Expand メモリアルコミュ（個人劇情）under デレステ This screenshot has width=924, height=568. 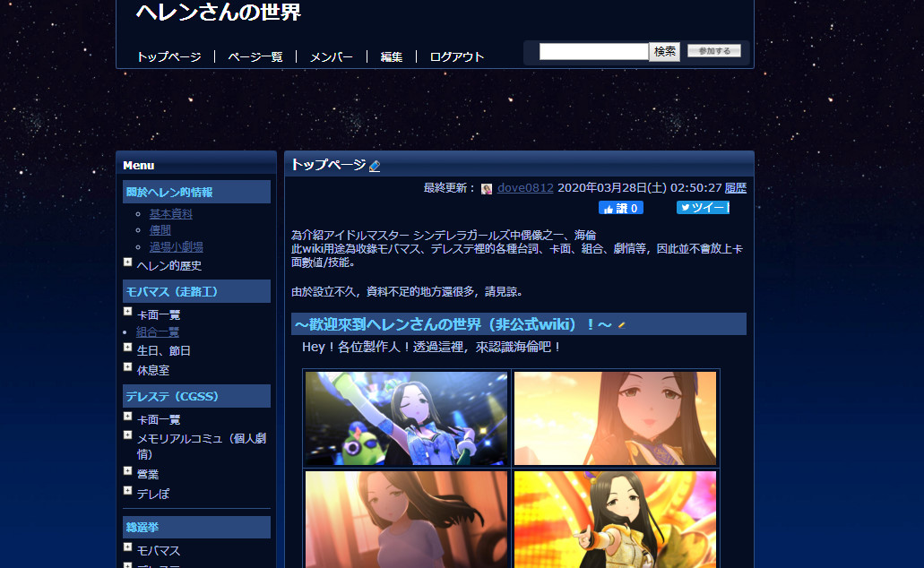point(127,435)
